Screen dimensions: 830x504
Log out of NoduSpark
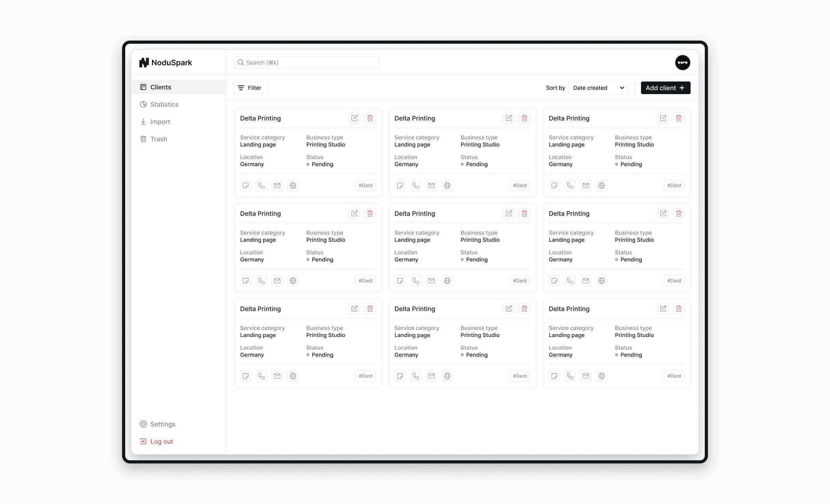click(179, 441)
